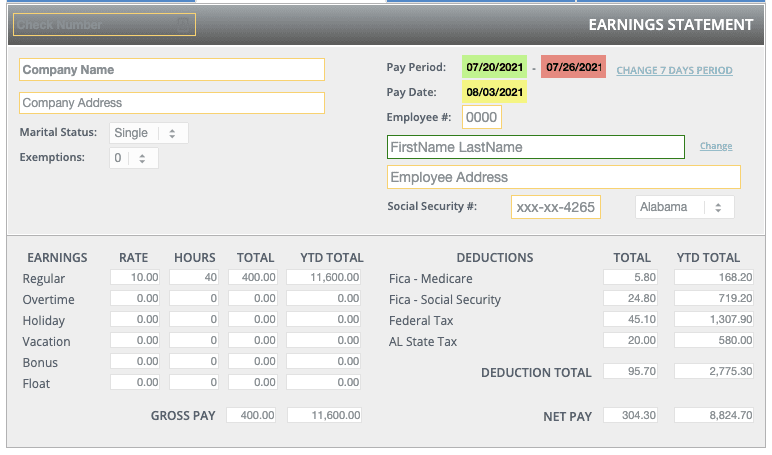The image size is (772, 455).
Task: Expand the Alabama state selector
Action: [684, 207]
